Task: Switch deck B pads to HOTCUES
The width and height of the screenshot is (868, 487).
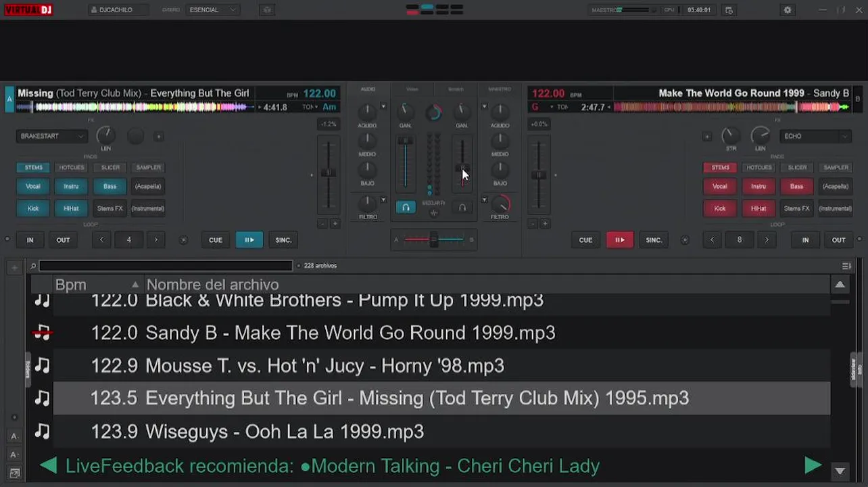Action: [x=758, y=167]
